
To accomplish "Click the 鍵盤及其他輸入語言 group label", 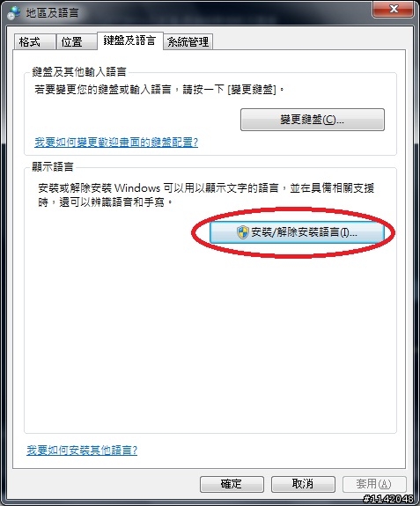I will (x=79, y=71).
